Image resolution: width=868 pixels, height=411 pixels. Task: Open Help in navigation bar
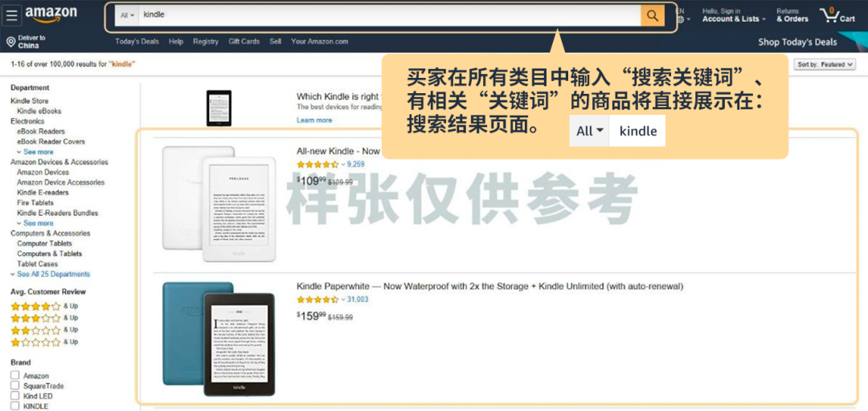176,42
